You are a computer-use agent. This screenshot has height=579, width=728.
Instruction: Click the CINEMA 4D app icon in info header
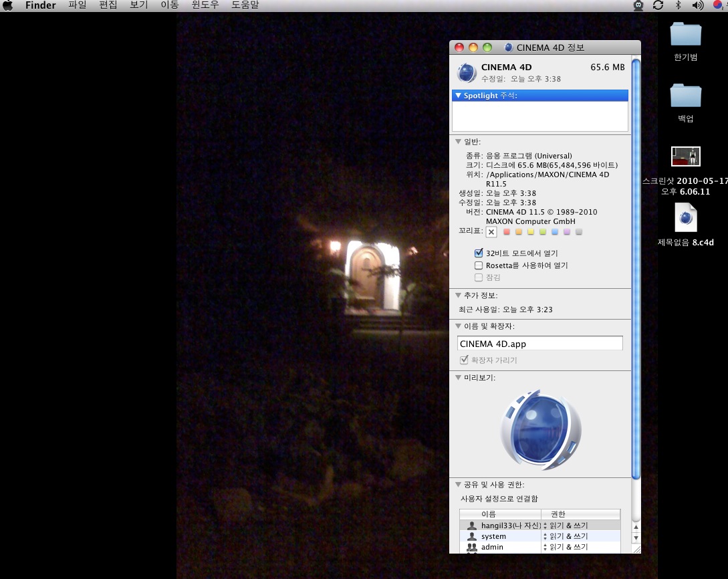(466, 73)
